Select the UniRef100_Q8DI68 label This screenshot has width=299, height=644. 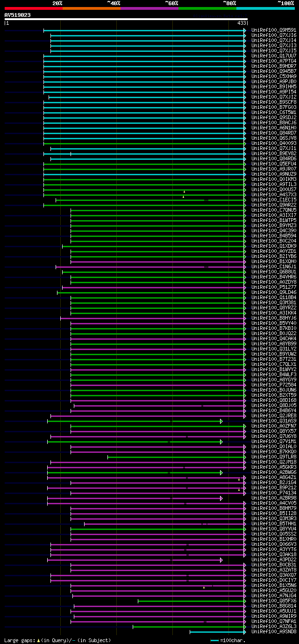click(x=274, y=401)
